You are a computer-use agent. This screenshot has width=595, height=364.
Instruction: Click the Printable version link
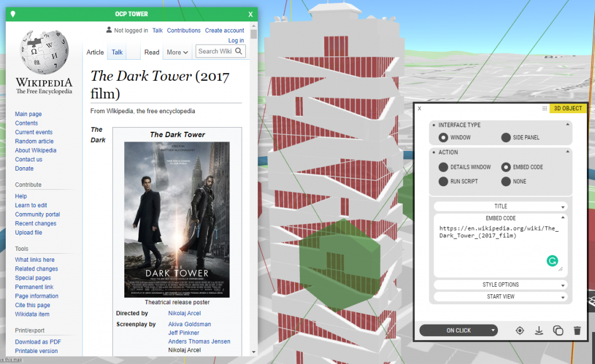click(37, 351)
